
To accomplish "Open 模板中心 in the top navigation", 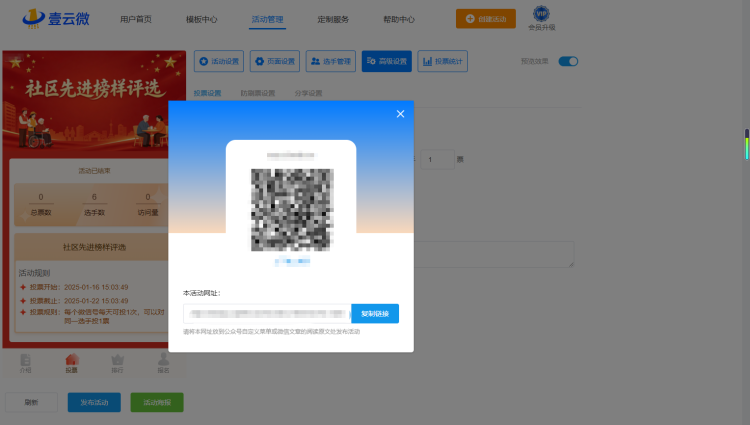I will pos(201,20).
